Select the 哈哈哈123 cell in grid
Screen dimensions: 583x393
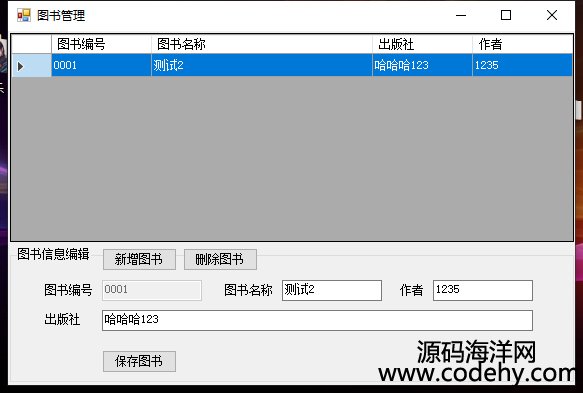click(x=422, y=65)
